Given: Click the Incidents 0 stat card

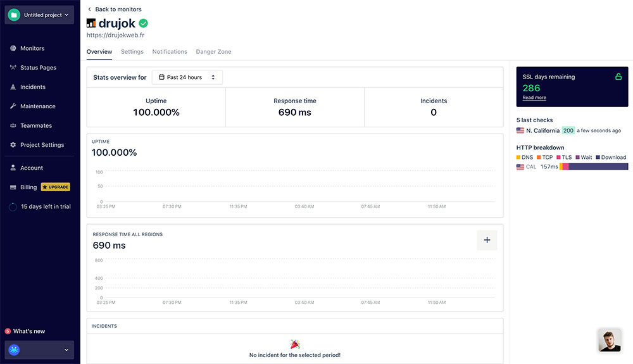Looking at the screenshot, I should tap(434, 108).
